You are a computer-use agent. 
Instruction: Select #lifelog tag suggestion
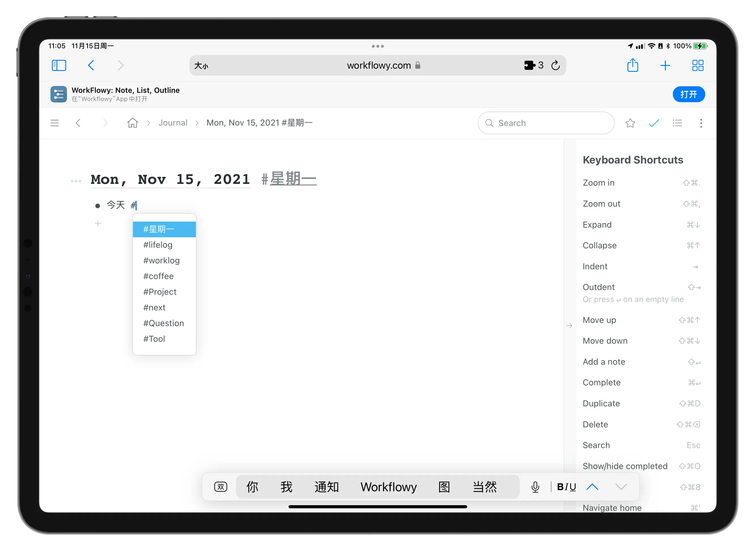tap(164, 245)
